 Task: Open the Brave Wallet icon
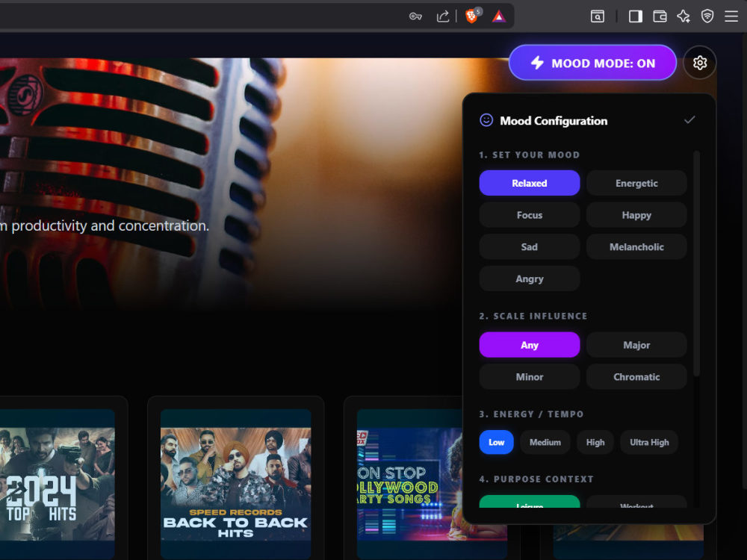pyautogui.click(x=660, y=16)
